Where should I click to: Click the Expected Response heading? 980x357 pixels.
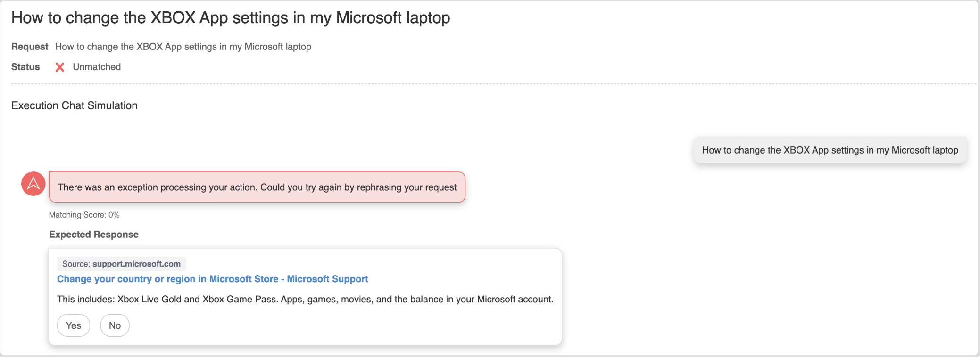coord(93,235)
